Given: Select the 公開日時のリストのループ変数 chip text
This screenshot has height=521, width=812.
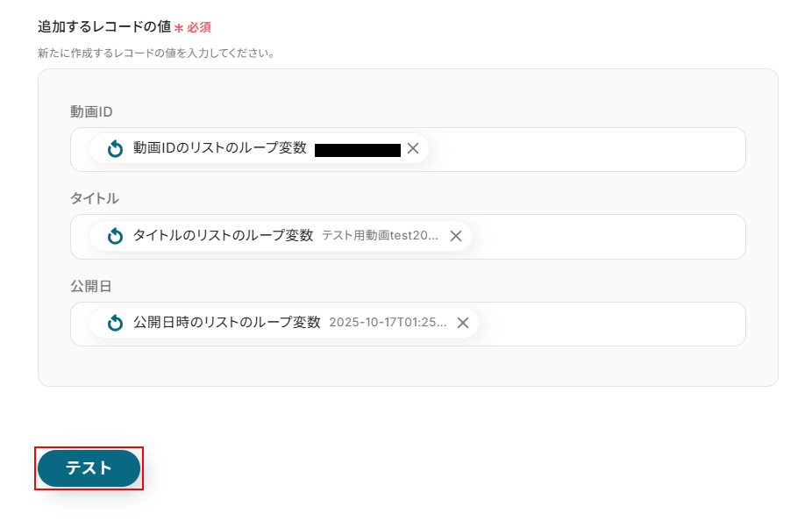Looking at the screenshot, I should point(226,323).
